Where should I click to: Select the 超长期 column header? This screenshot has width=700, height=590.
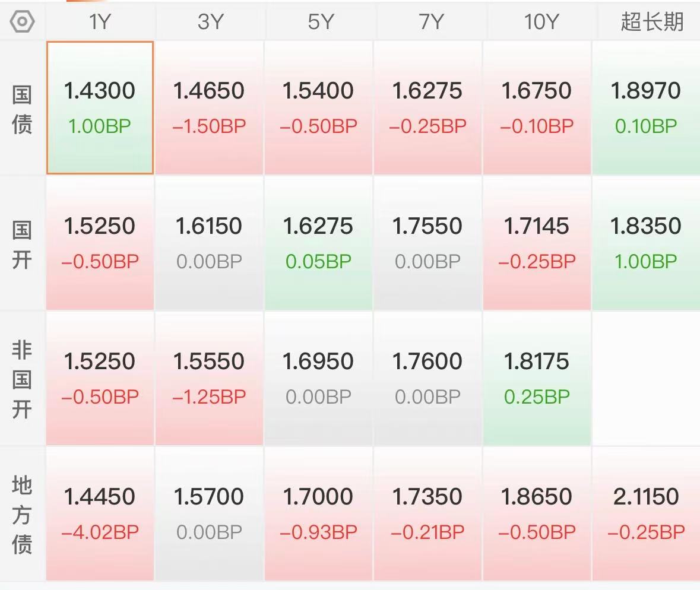pos(651,21)
